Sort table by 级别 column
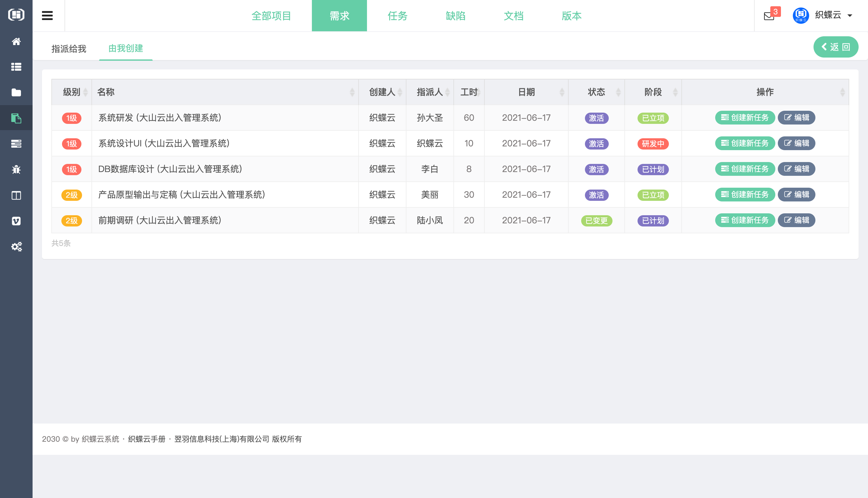The width and height of the screenshot is (868, 498). click(71, 92)
